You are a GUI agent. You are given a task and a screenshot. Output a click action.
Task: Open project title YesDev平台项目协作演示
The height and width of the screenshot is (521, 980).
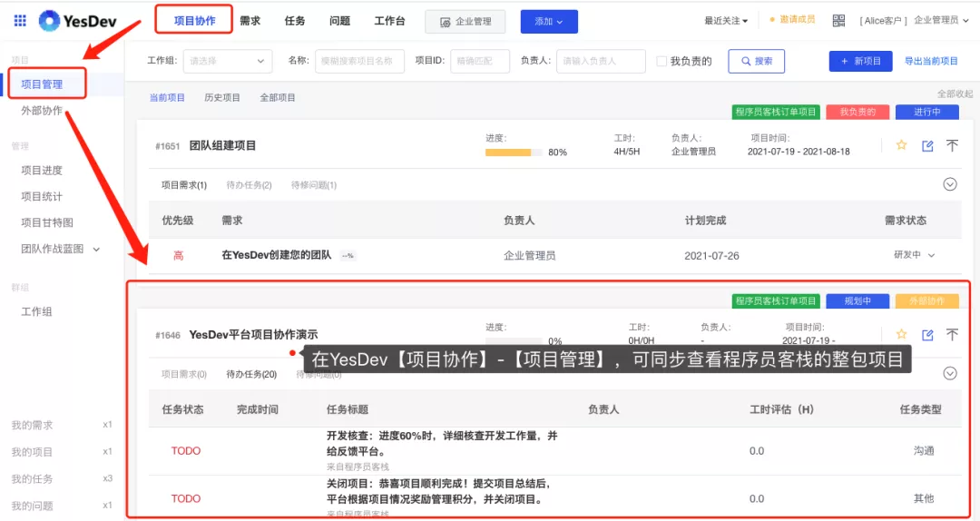[x=253, y=335]
